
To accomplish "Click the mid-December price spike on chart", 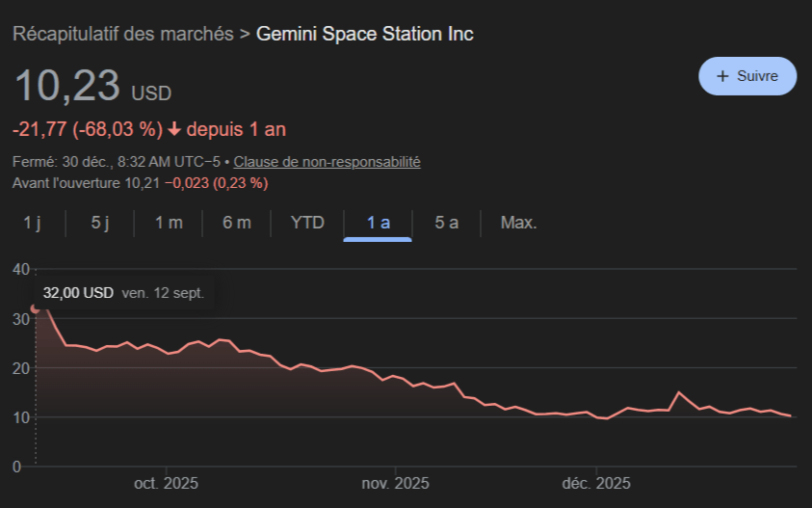I will pos(679,392).
